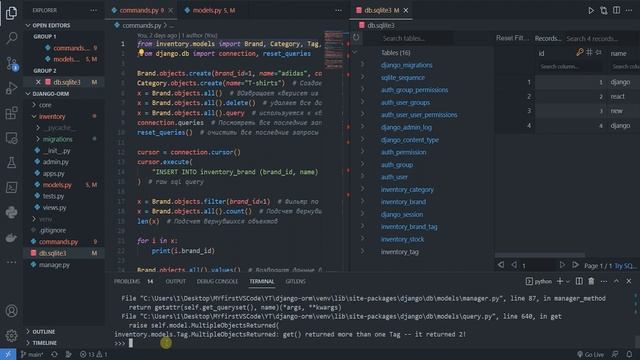Expand the django_migrations table
The height and width of the screenshot is (360, 640).
(x=363, y=64)
